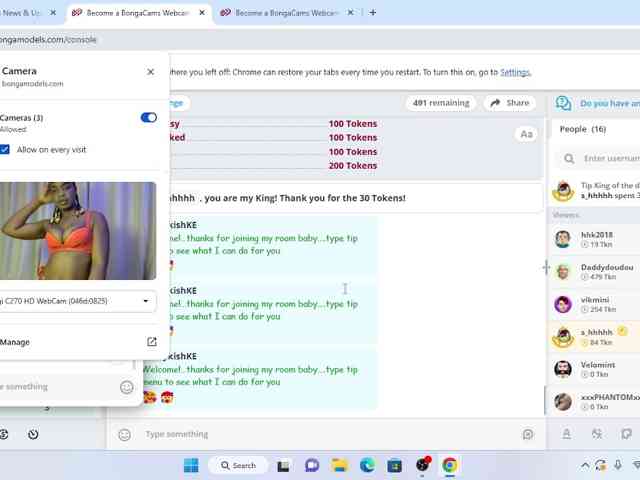Screen dimensions: 640x480
Task: Click the middle icon below People list
Action: (597, 434)
